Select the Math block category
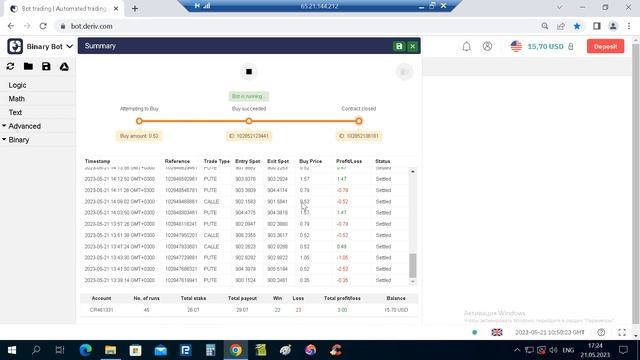 coord(17,99)
